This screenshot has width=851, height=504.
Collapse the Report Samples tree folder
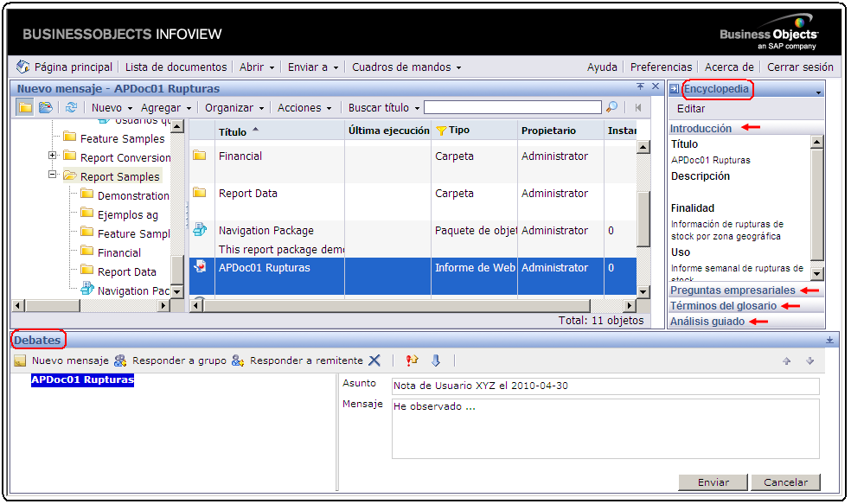coord(53,175)
